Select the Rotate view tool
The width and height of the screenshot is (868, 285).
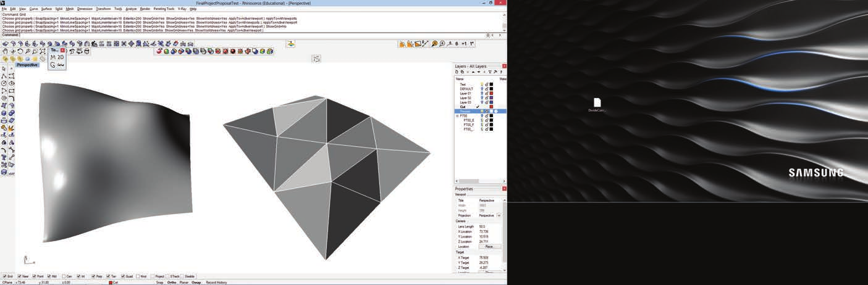click(x=20, y=52)
